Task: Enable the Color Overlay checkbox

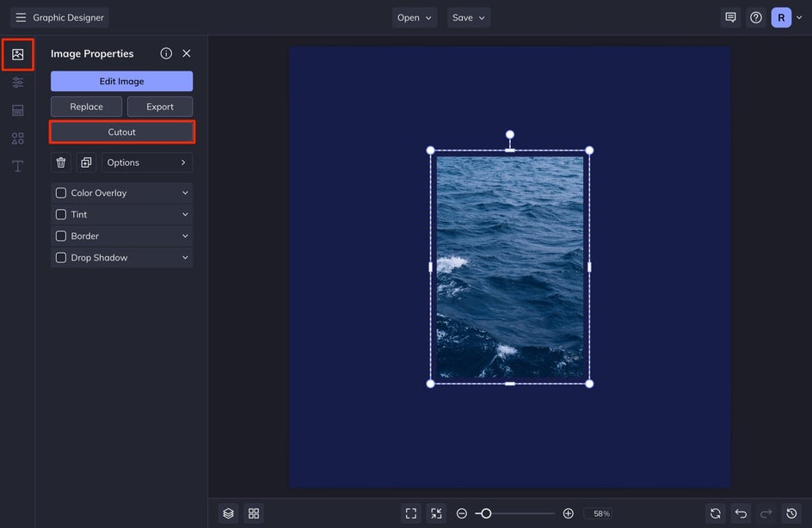Action: pyautogui.click(x=61, y=193)
